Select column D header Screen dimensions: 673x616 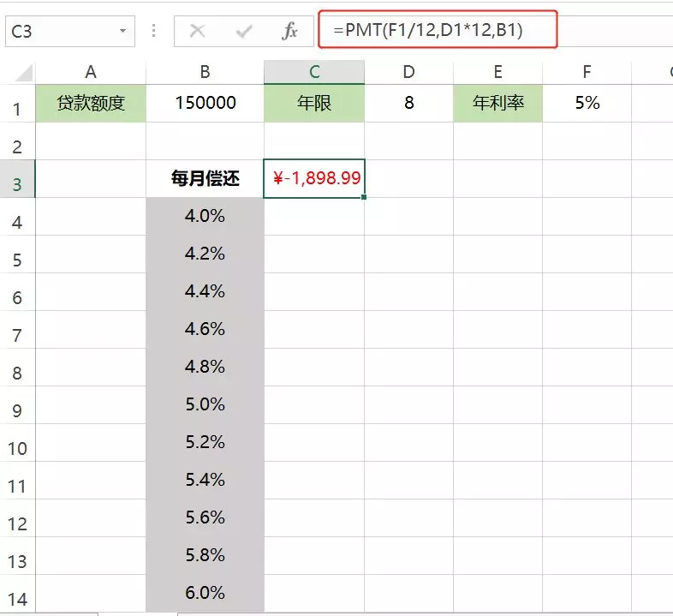pyautogui.click(x=409, y=72)
